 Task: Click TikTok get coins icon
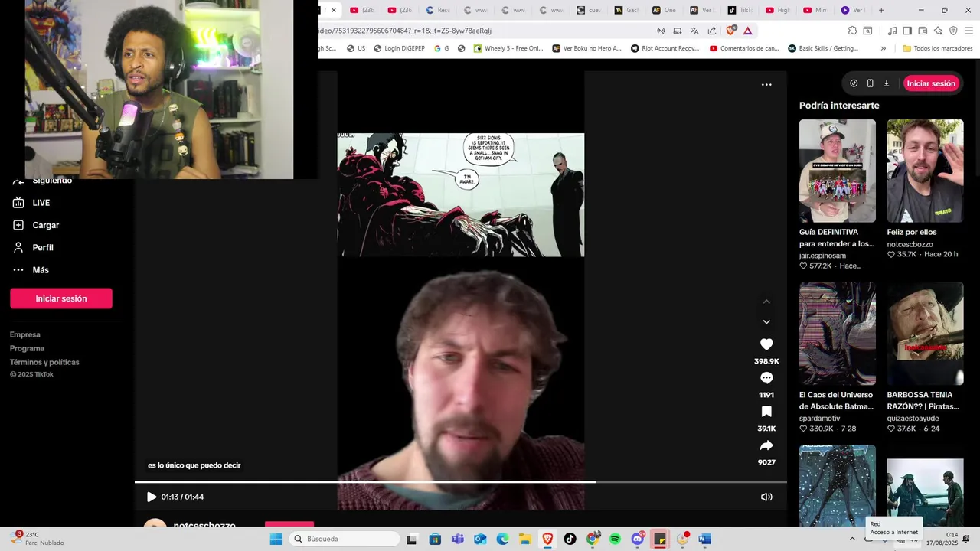(x=854, y=83)
